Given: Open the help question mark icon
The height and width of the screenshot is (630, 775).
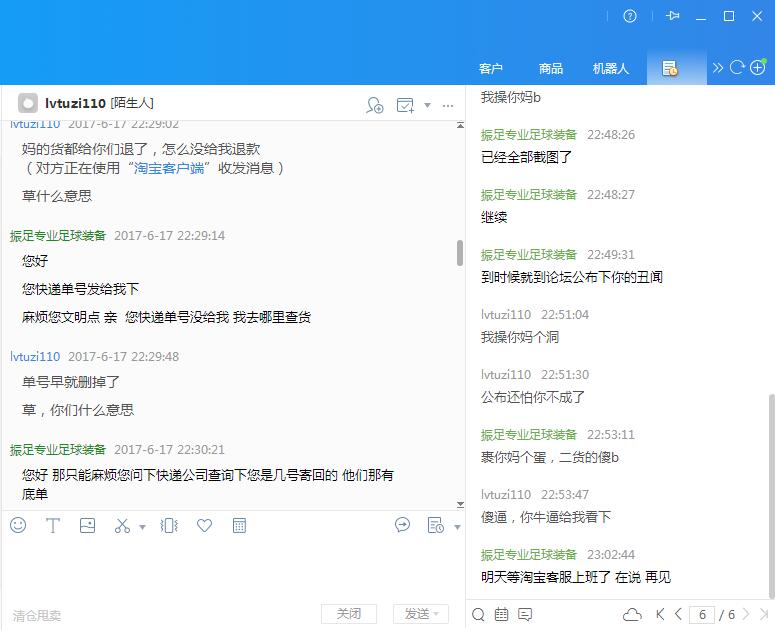Looking at the screenshot, I should pyautogui.click(x=630, y=16).
